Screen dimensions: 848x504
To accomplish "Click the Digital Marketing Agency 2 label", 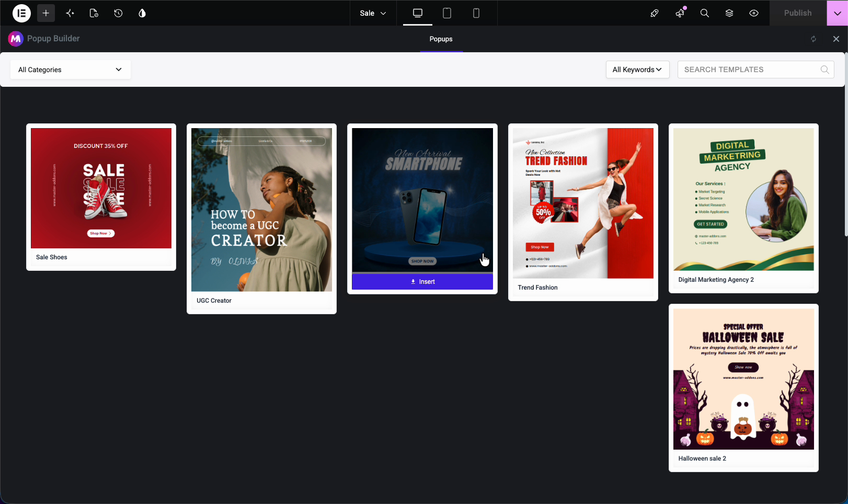I will (x=716, y=280).
